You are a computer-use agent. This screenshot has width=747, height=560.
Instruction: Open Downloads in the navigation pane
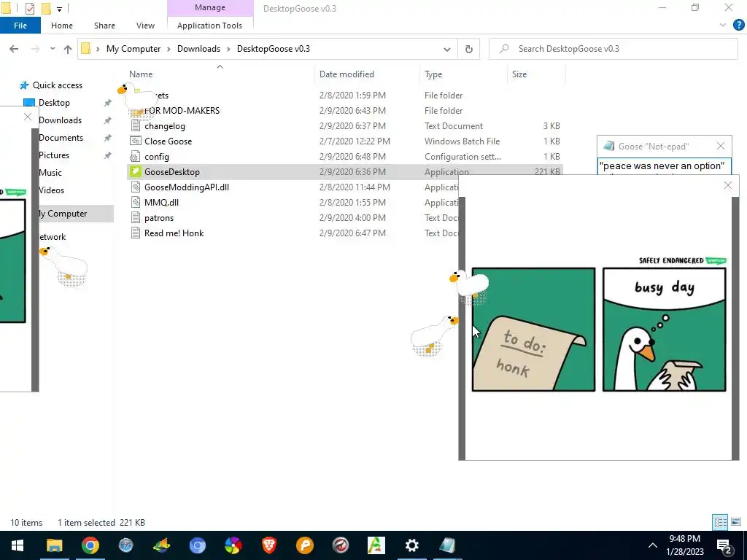60,120
